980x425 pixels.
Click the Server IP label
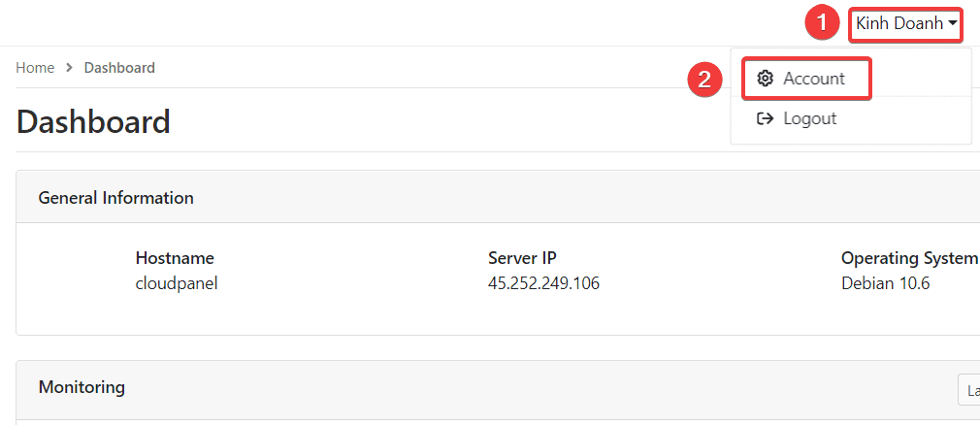pos(522,257)
